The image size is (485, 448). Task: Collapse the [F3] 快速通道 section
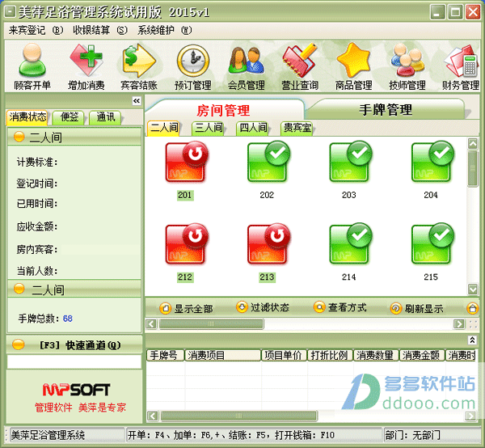pyautogui.click(x=18, y=344)
